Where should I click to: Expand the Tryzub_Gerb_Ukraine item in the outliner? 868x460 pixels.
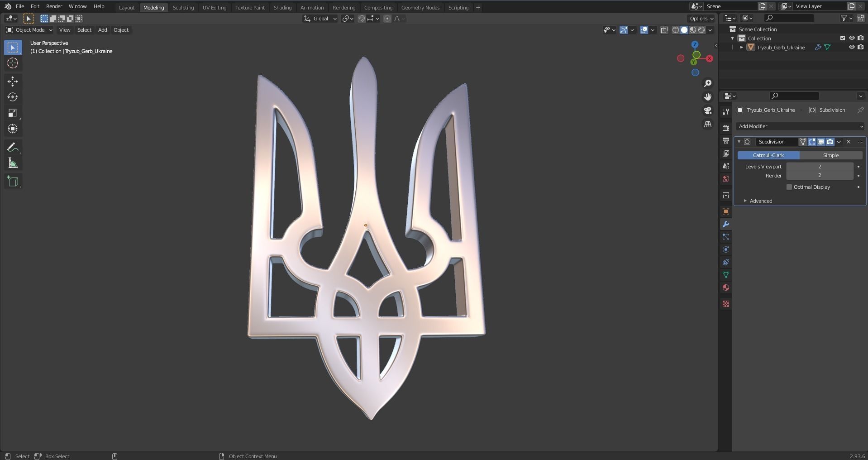741,47
